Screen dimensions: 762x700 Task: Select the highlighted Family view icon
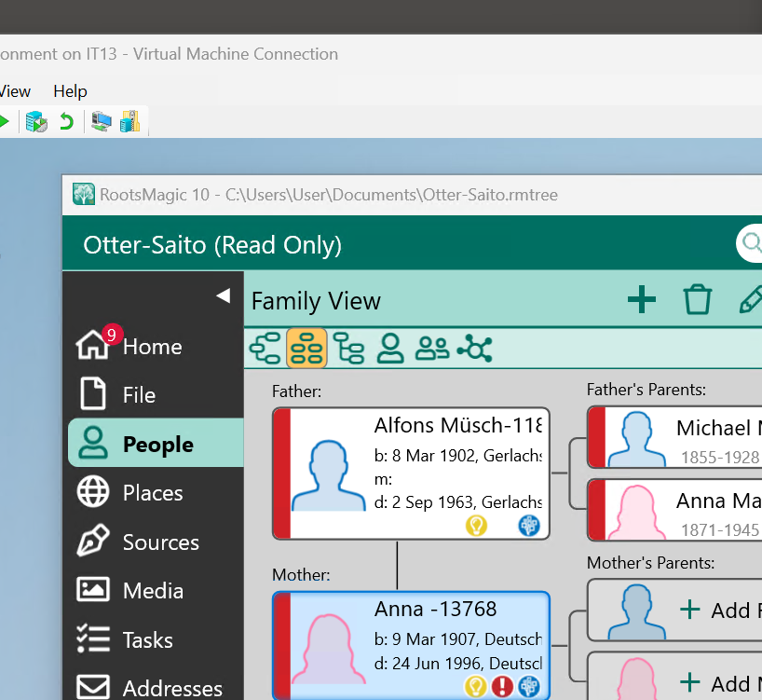pos(306,349)
